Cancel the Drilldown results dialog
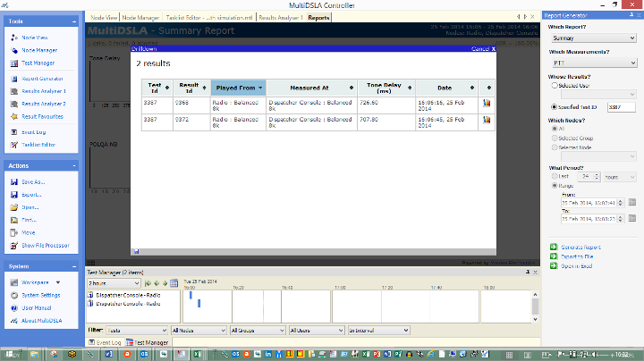The image size is (644, 361). [x=482, y=48]
